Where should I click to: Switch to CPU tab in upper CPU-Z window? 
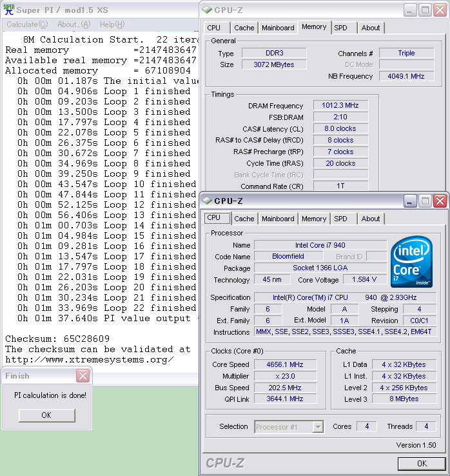pos(217,28)
